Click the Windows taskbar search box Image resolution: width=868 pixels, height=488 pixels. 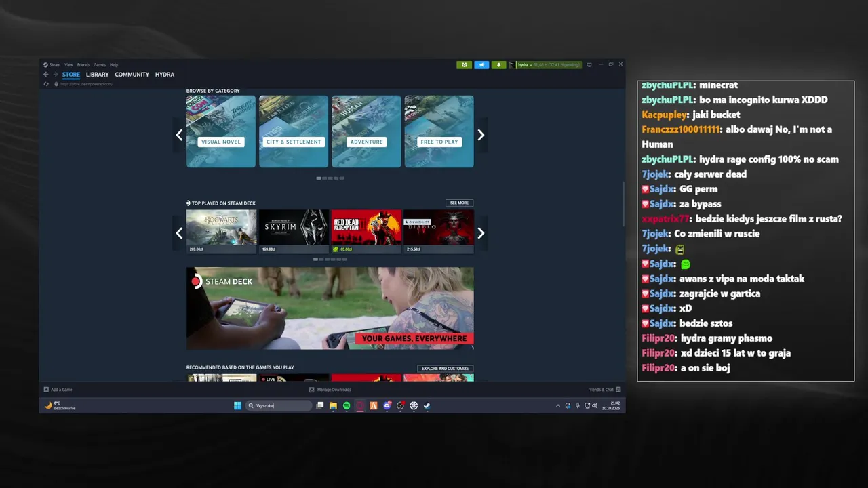pos(279,406)
